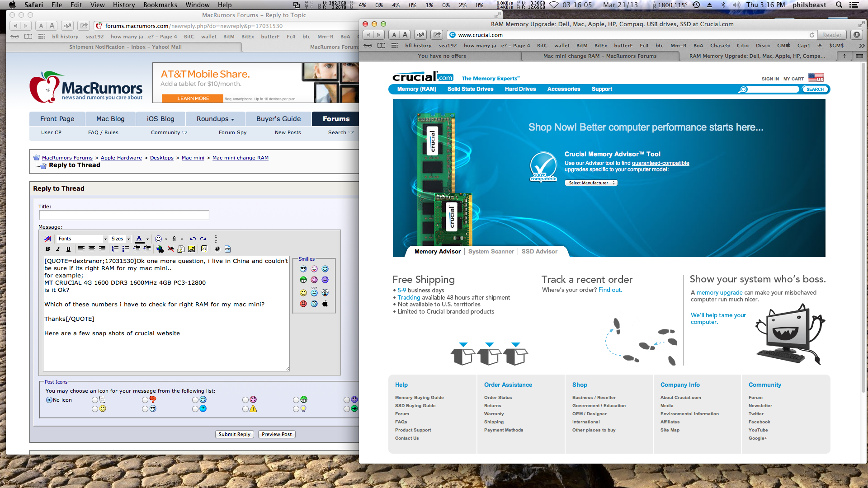Open Select Manufacturer dropdown on Crucial
This screenshot has width=868, height=488.
[x=591, y=183]
